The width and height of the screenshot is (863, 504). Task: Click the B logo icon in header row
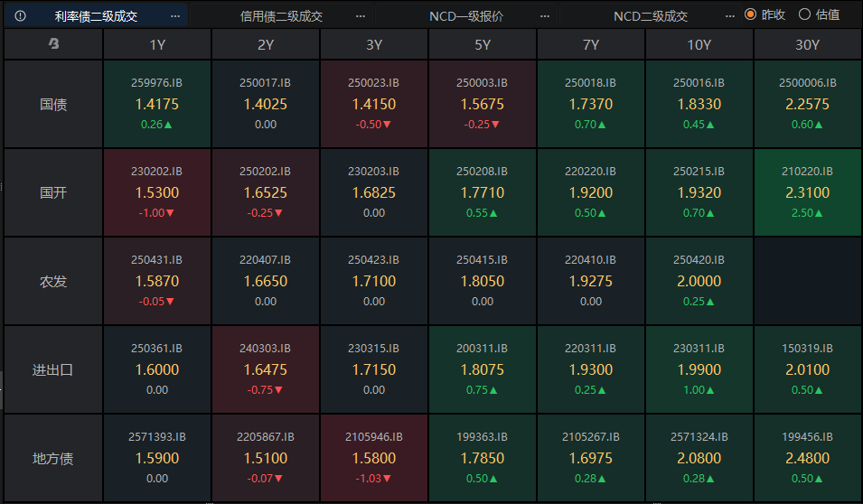pos(53,44)
